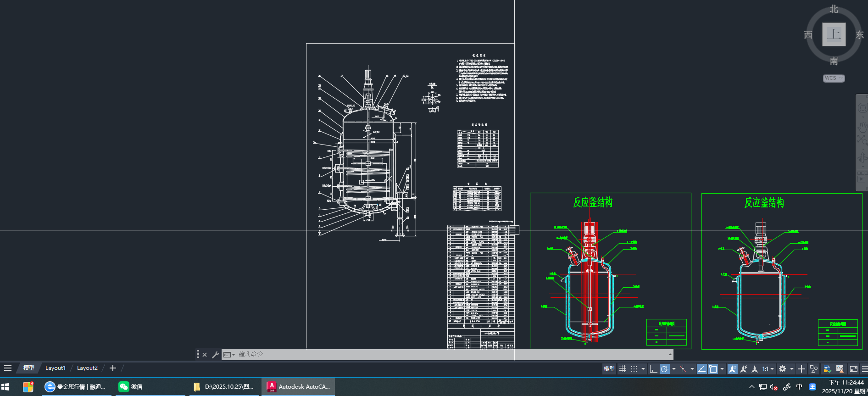Toggle polar tracking in status bar
Viewport: 868px width, 396px height.
(664, 369)
